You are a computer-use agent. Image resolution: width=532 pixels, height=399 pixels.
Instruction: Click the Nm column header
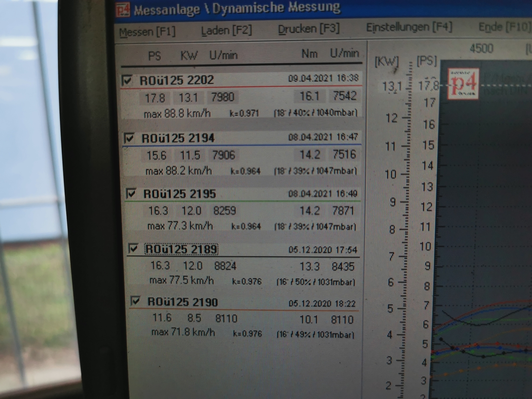(x=309, y=54)
